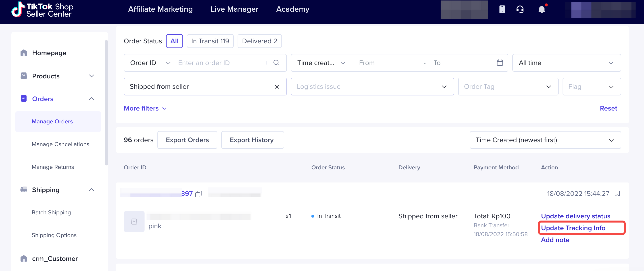Open the headset support icon
644x271 pixels.
click(520, 9)
